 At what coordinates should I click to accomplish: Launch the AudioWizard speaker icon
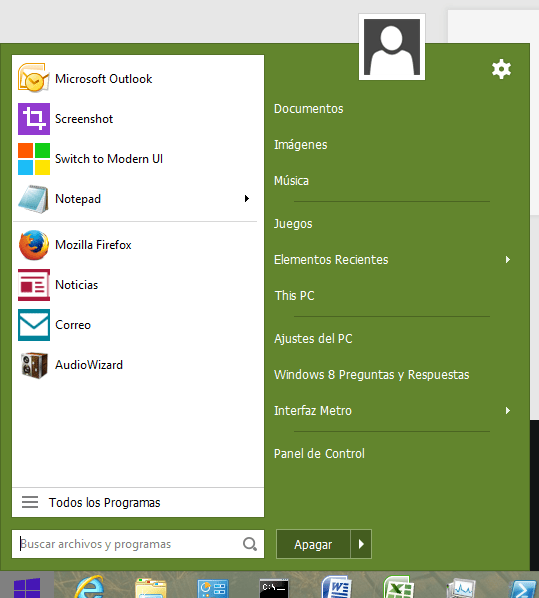tap(34, 365)
